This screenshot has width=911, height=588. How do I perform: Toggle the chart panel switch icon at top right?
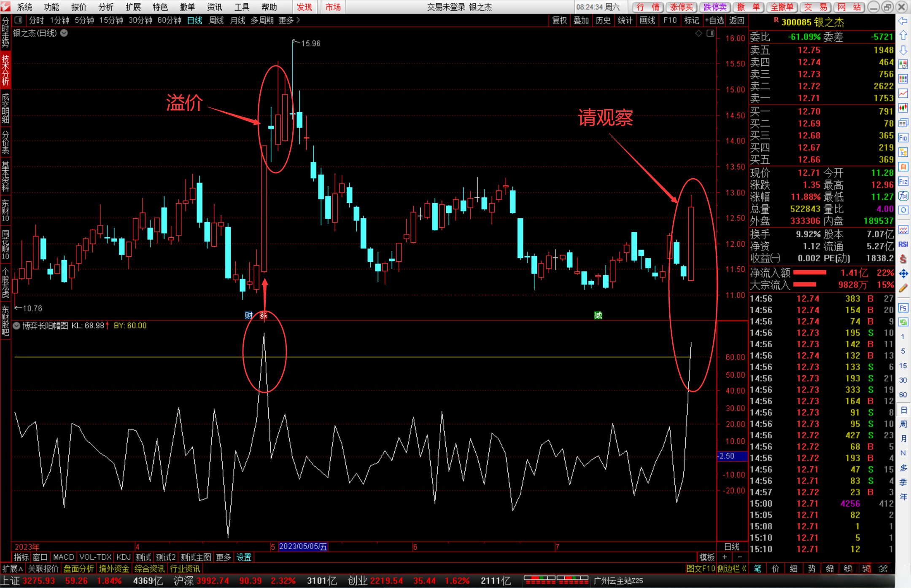point(710,33)
